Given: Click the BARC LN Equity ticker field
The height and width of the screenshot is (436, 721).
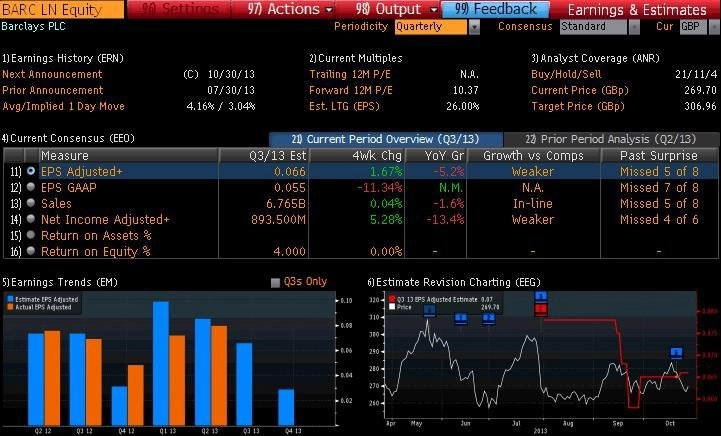Looking at the screenshot, I should 62,9.
